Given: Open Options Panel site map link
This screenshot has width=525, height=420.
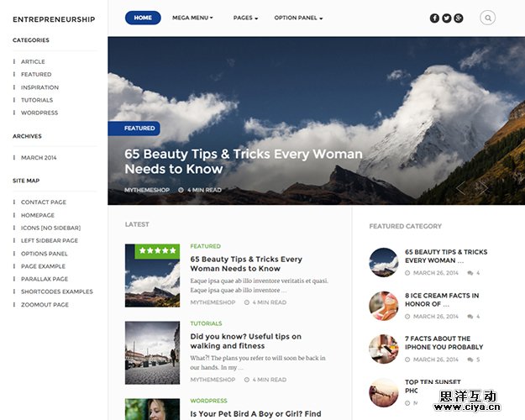Looking at the screenshot, I should click(45, 254).
